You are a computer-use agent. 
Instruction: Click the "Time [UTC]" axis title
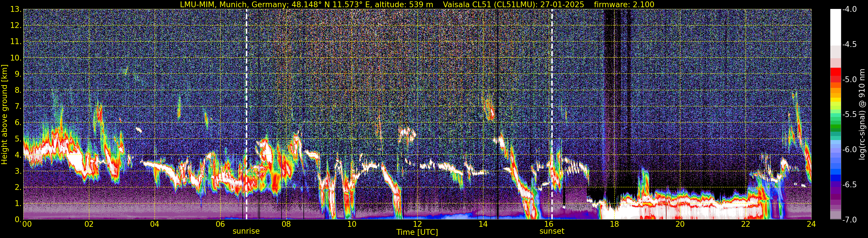coord(417,232)
